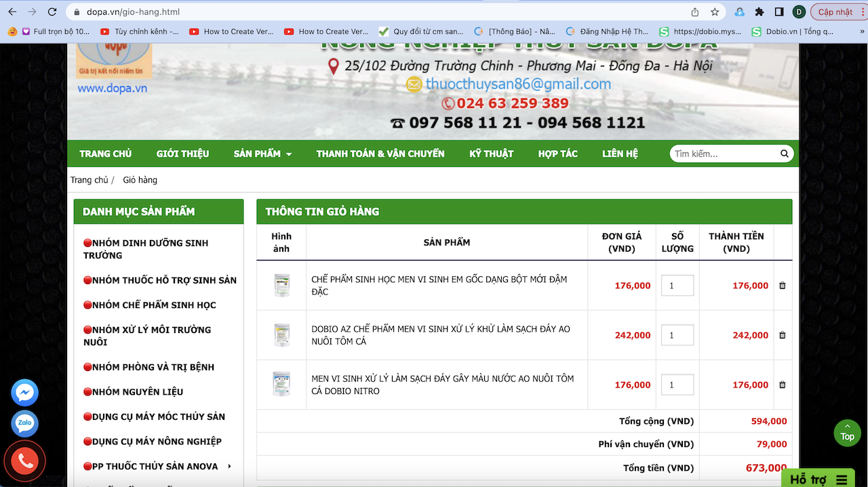Image resolution: width=868 pixels, height=487 pixels.
Task: Reload the page with refresh icon
Action: pos(52,12)
